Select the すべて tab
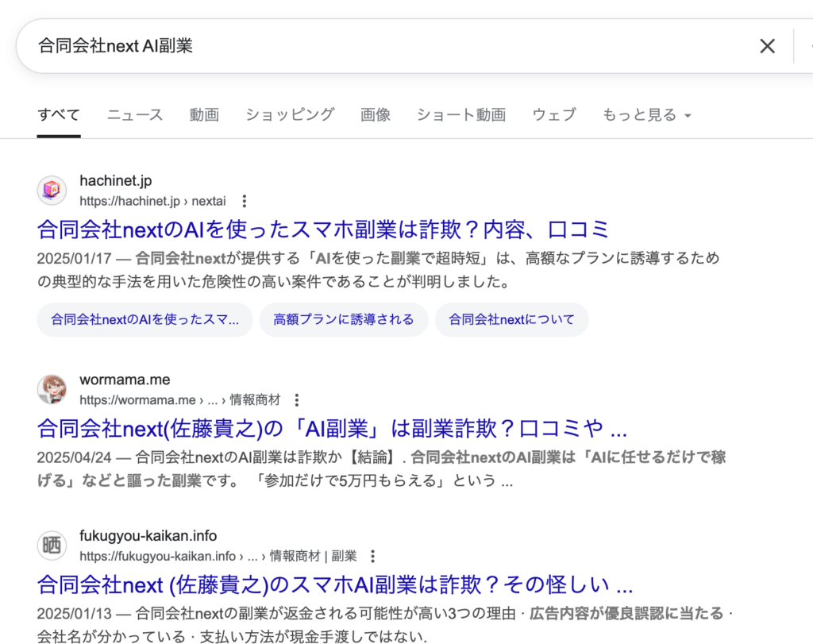 click(x=59, y=114)
